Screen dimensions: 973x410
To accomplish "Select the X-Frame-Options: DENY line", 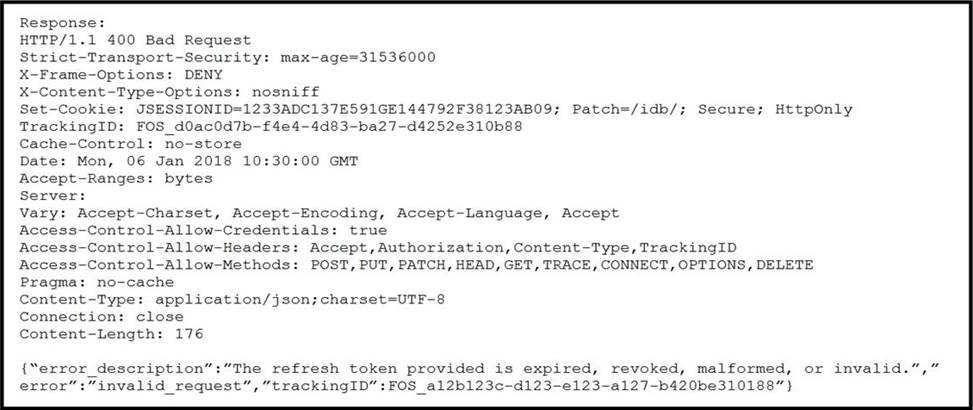I will pos(121,74).
